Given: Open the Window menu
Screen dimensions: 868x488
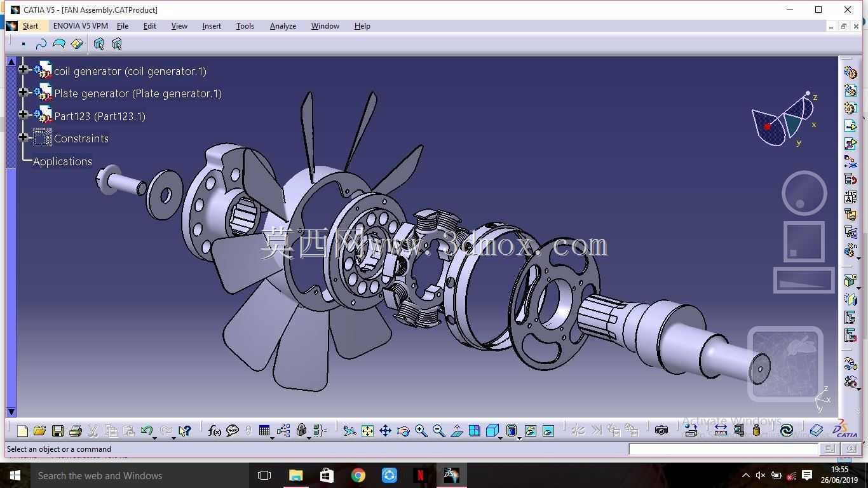Looking at the screenshot, I should point(325,26).
